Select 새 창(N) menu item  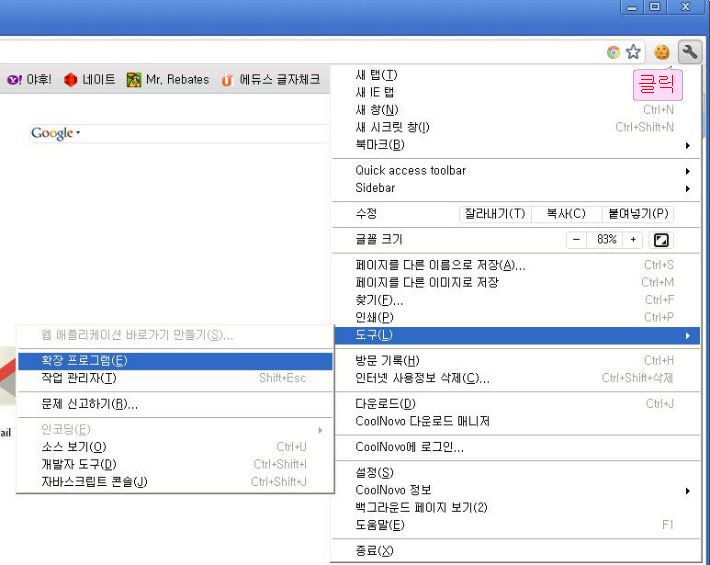tap(517, 110)
